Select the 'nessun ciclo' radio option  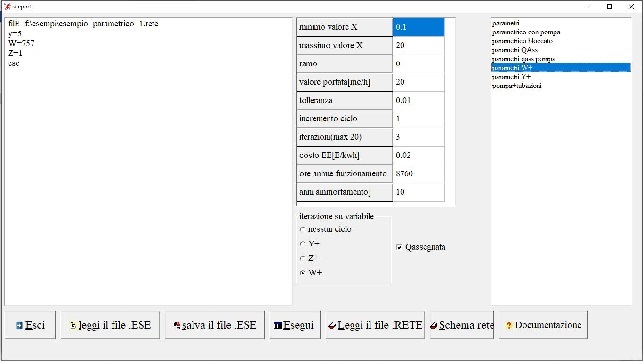(x=302, y=229)
